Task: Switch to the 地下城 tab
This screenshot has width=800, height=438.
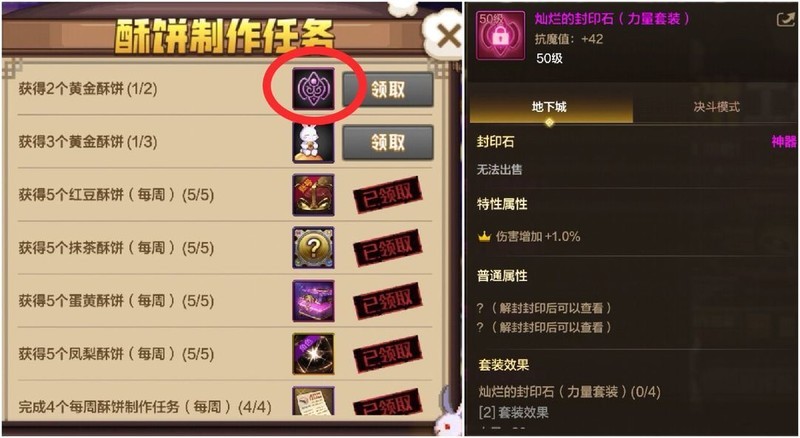Action: click(551, 107)
